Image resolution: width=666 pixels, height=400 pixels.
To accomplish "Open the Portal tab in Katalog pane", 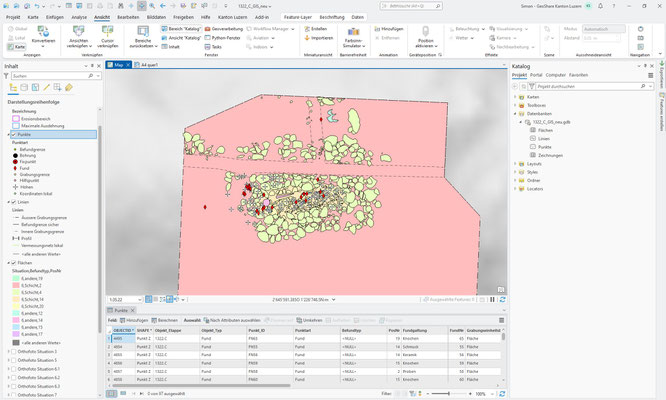I will (x=535, y=75).
